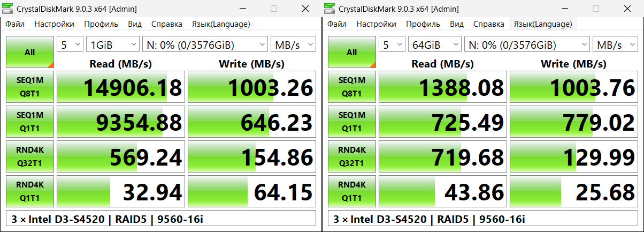Click read result 569.24
The width and height of the screenshot is (644, 232).
[x=121, y=156]
